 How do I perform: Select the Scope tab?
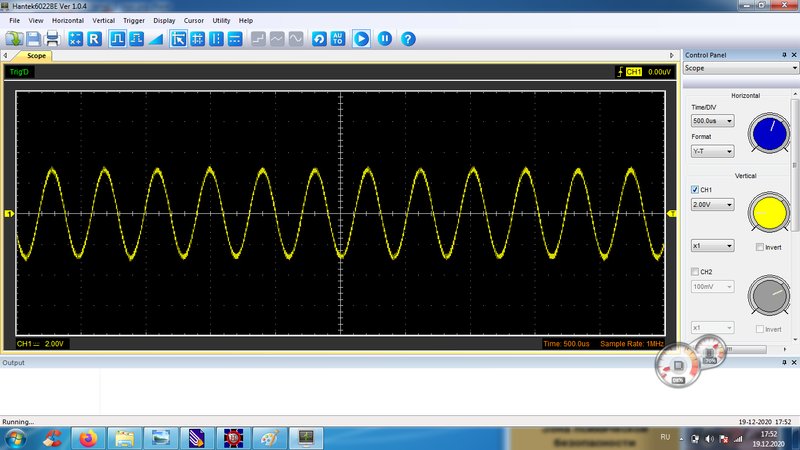37,56
